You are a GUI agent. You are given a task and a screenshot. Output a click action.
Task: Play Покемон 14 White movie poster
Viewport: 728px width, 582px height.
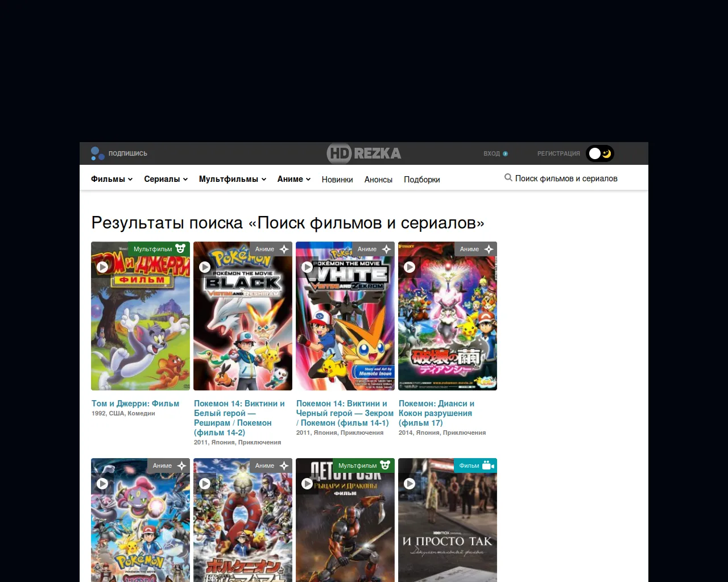tap(307, 267)
